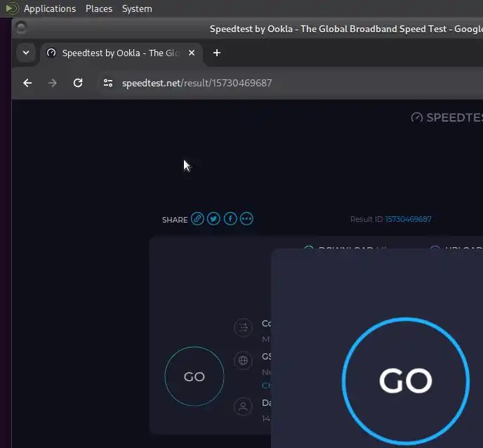Open more share options ellipsis icon
483x448 pixels.
(246, 219)
